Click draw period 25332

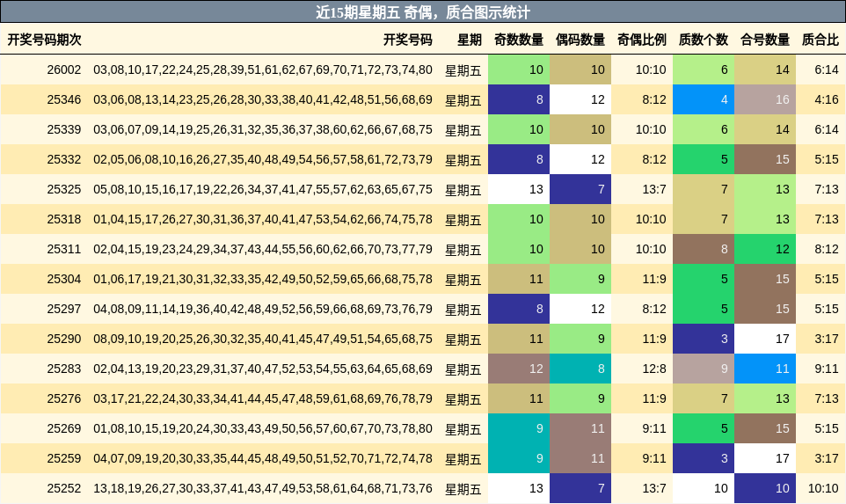coord(63,159)
